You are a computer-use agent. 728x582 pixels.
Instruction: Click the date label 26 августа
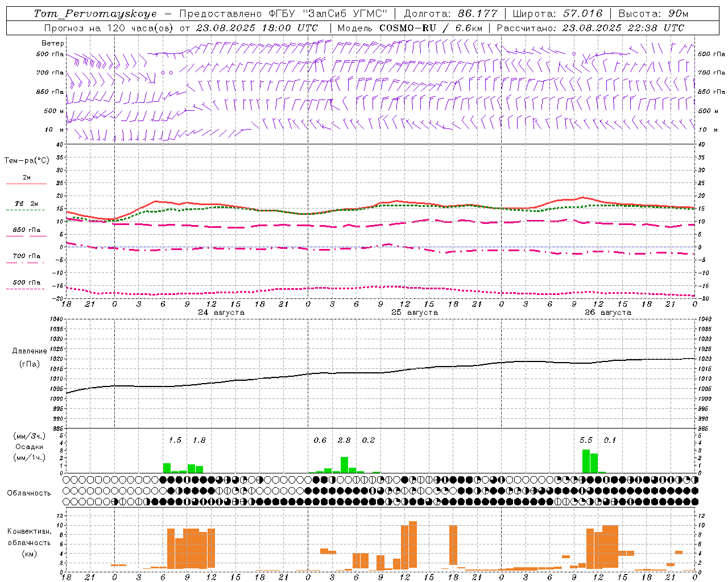click(x=608, y=313)
